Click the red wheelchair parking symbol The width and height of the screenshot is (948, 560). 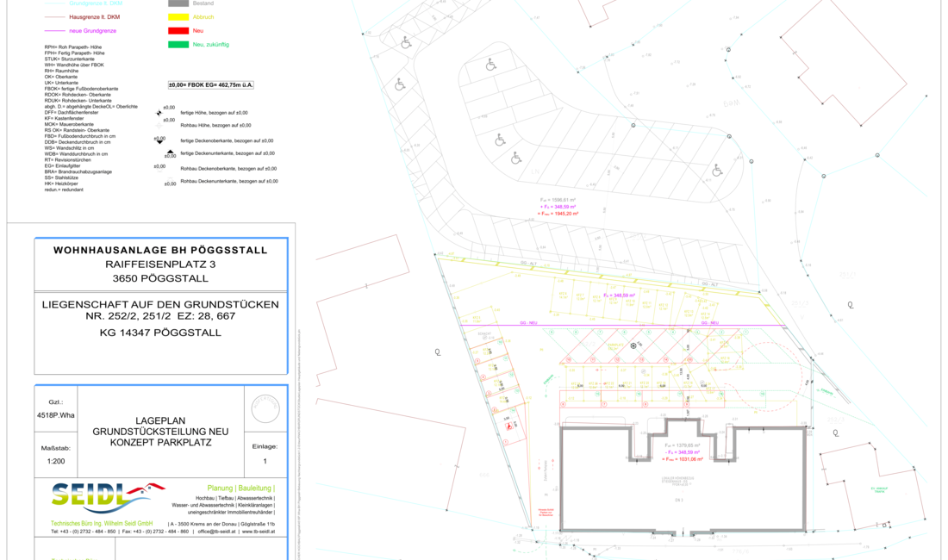coord(509,426)
